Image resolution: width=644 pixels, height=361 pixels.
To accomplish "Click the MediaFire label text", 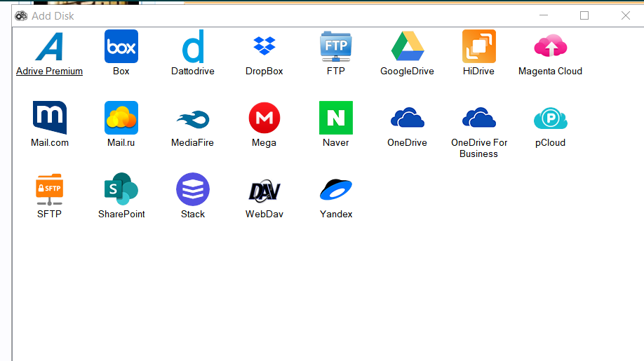I will (x=193, y=143).
